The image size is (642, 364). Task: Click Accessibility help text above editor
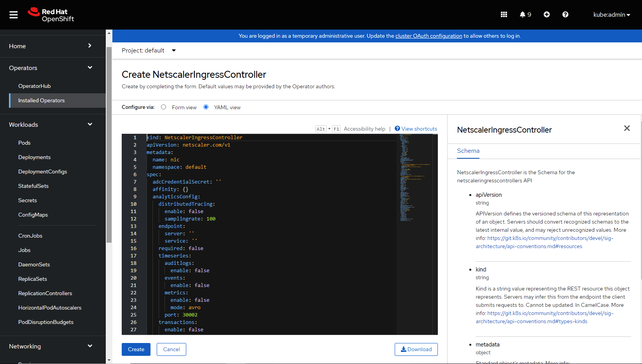tap(364, 129)
